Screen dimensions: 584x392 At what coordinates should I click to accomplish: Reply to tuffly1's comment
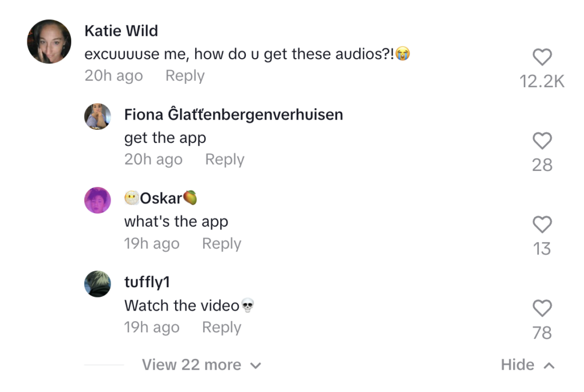pyautogui.click(x=221, y=328)
